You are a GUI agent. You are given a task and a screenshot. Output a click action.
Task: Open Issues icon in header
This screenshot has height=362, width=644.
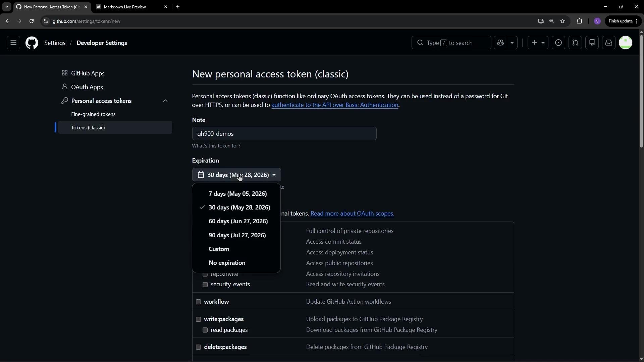coord(558,43)
